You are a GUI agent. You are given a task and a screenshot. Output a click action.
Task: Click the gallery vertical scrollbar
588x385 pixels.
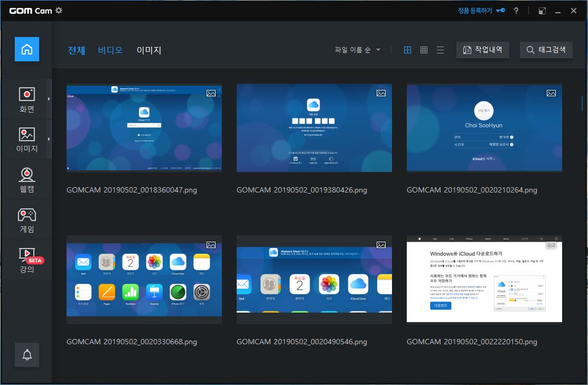[582, 104]
